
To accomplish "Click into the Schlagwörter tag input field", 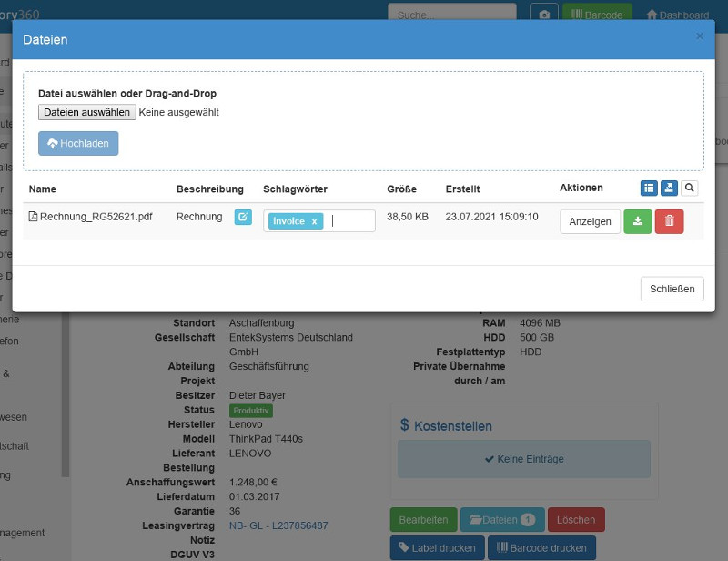I will [x=350, y=221].
